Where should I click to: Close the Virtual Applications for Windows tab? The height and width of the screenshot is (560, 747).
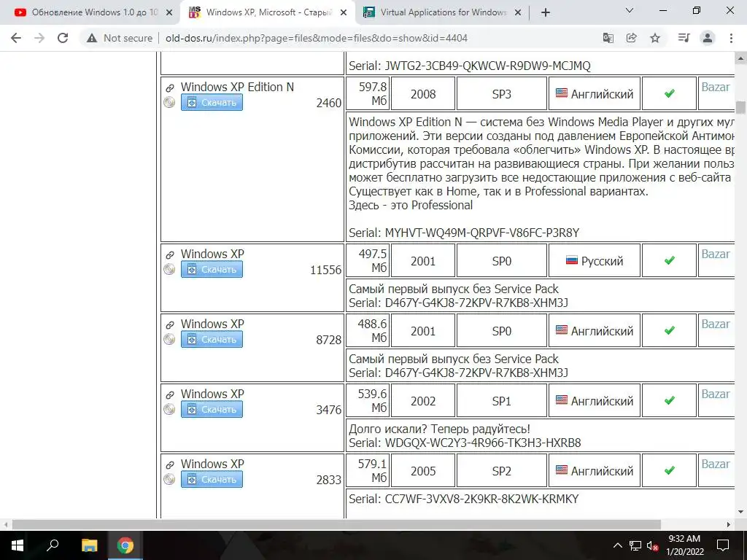tap(518, 13)
